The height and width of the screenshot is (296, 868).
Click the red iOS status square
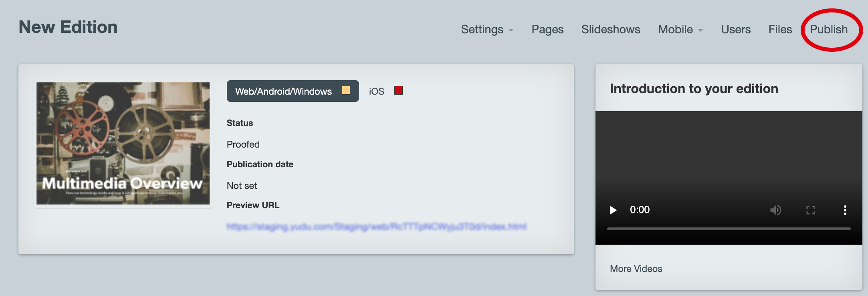point(398,91)
